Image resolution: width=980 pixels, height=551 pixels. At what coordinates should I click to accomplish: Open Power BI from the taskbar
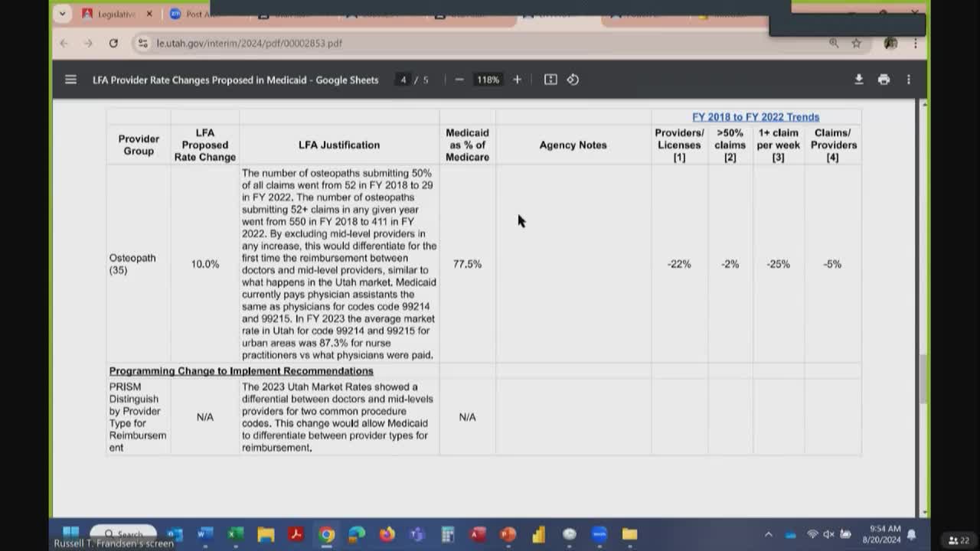(539, 534)
